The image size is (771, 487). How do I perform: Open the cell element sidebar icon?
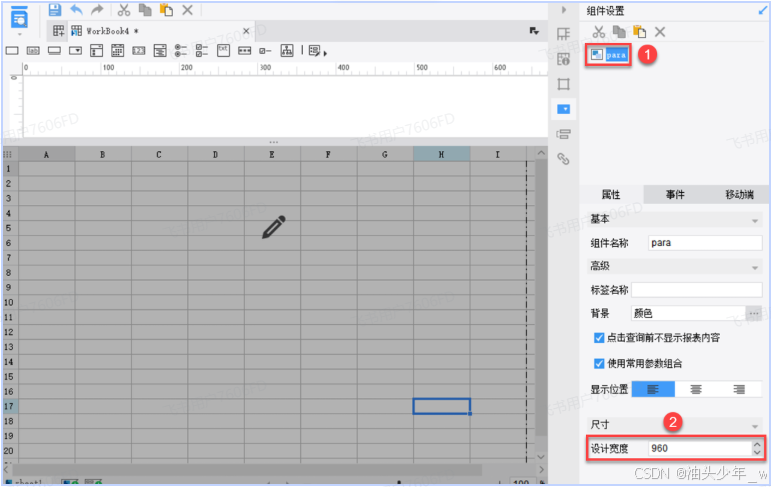click(563, 34)
